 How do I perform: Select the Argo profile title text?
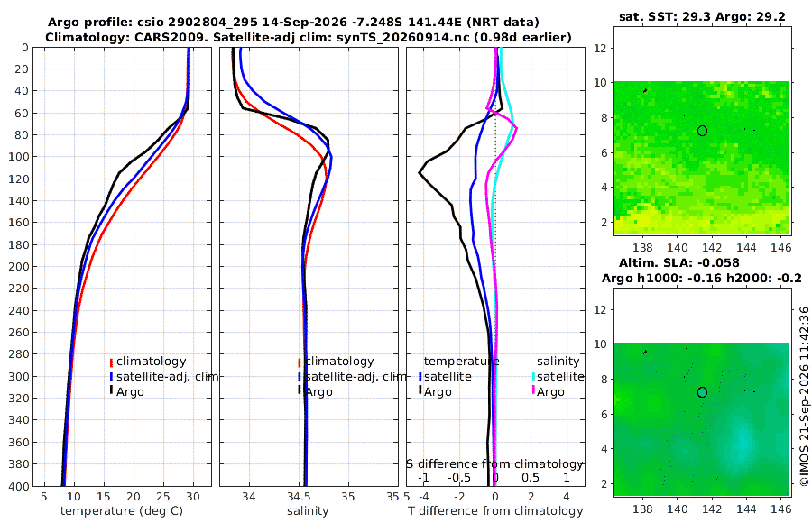click(x=293, y=23)
